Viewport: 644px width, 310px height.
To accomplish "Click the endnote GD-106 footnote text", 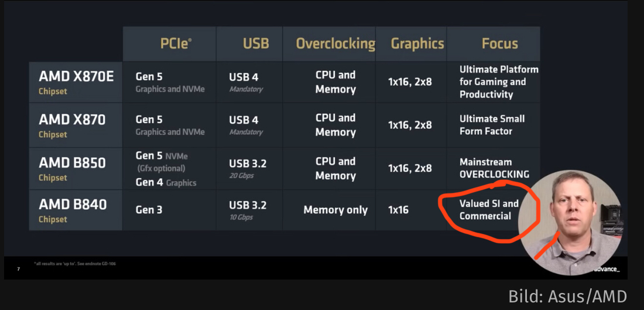I will click(74, 264).
